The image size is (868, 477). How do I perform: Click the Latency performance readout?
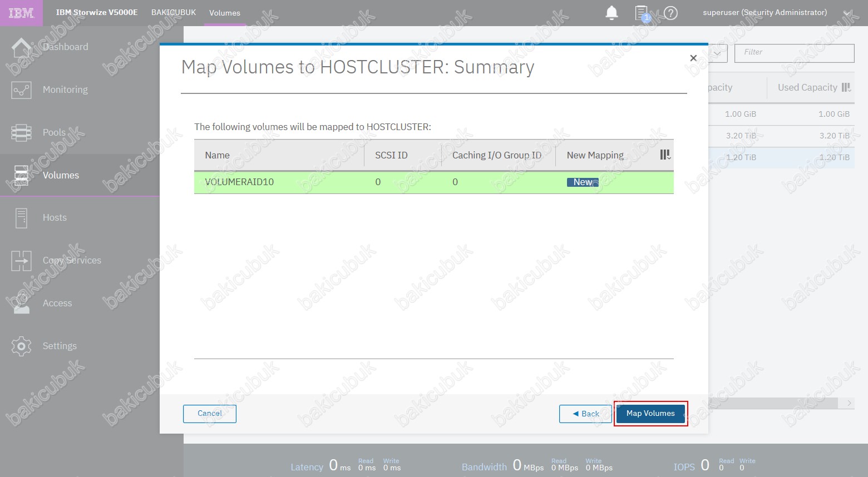click(x=346, y=465)
